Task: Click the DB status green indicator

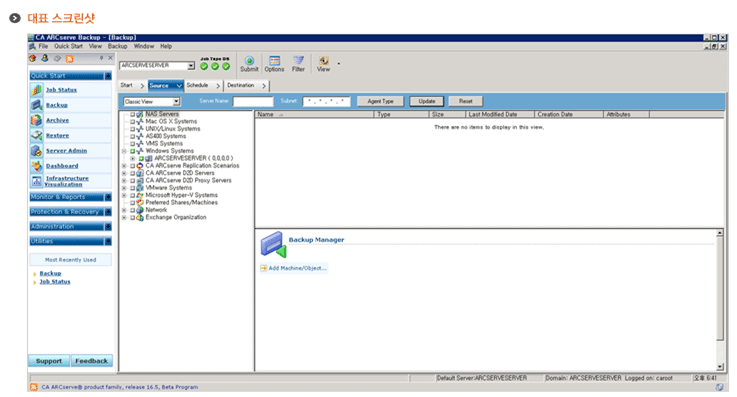Action: pyautogui.click(x=226, y=66)
